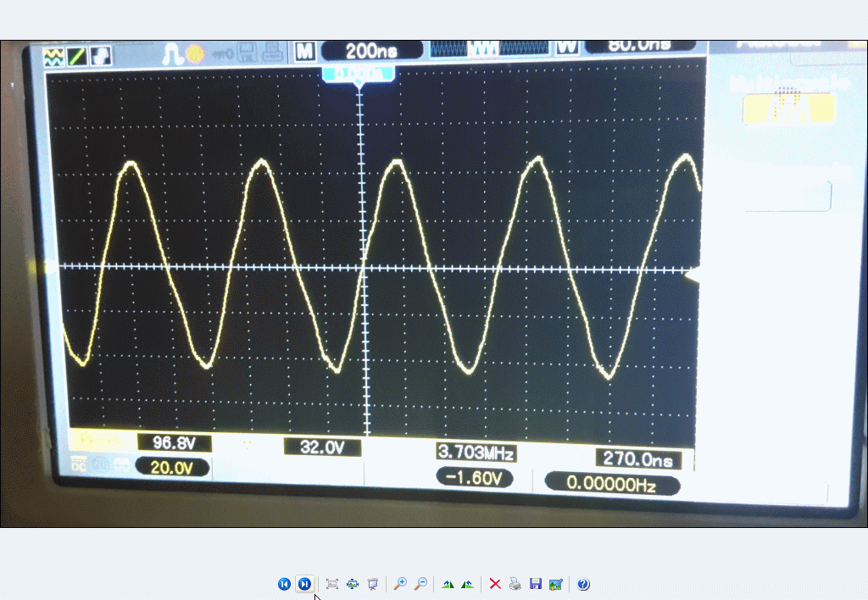Open Help with the question mark icon

(583, 584)
